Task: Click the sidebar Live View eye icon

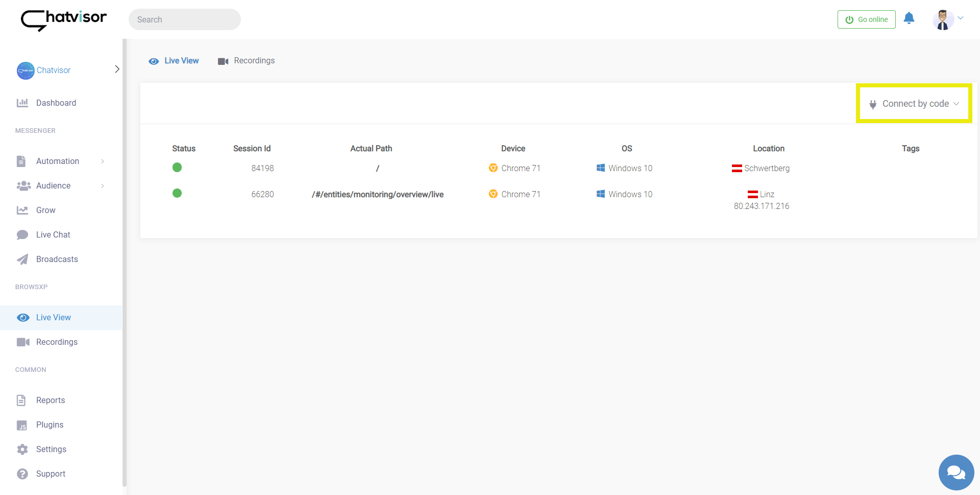Action: (x=23, y=318)
